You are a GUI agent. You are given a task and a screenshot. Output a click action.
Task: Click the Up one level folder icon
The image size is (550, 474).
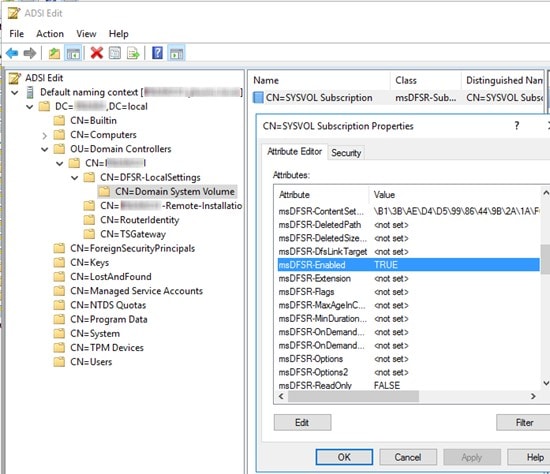pos(54,53)
